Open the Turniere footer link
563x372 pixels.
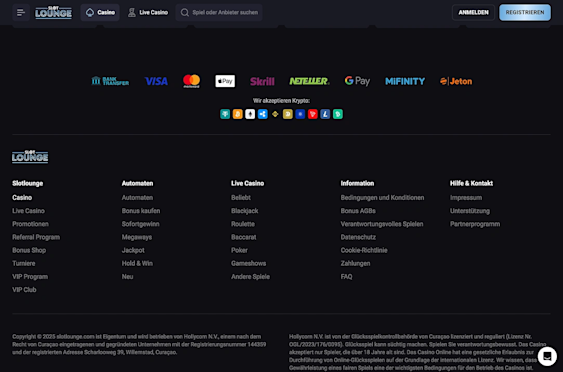tap(24, 264)
